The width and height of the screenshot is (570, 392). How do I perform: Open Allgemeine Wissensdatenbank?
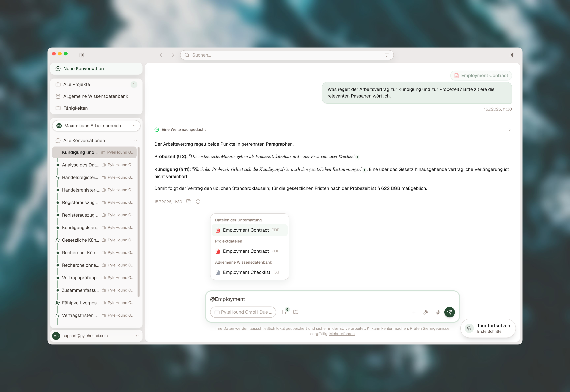(96, 96)
